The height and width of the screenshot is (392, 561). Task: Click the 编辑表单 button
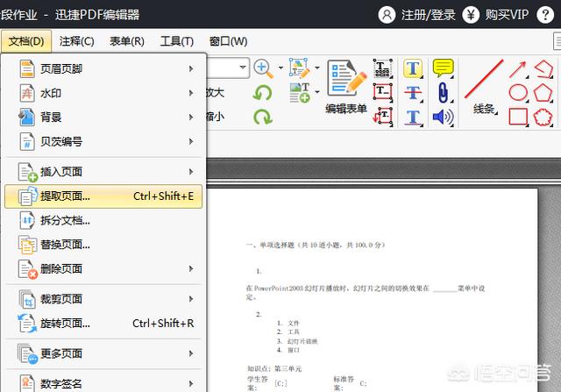tap(346, 87)
